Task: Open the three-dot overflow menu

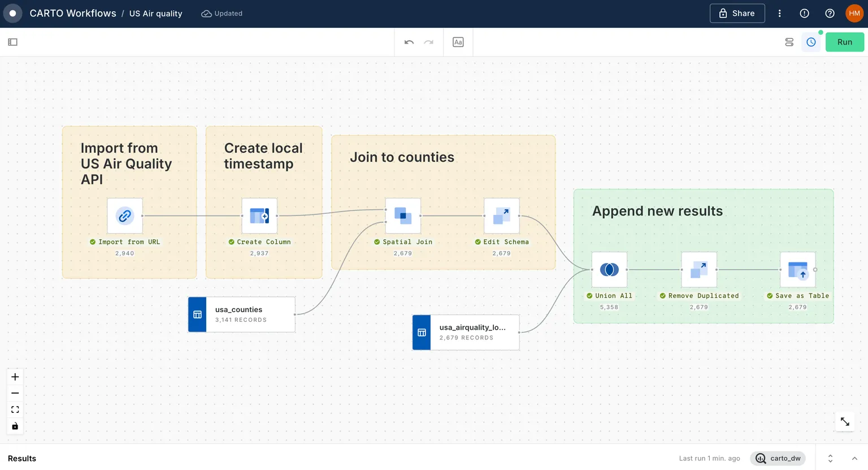Action: click(x=779, y=13)
